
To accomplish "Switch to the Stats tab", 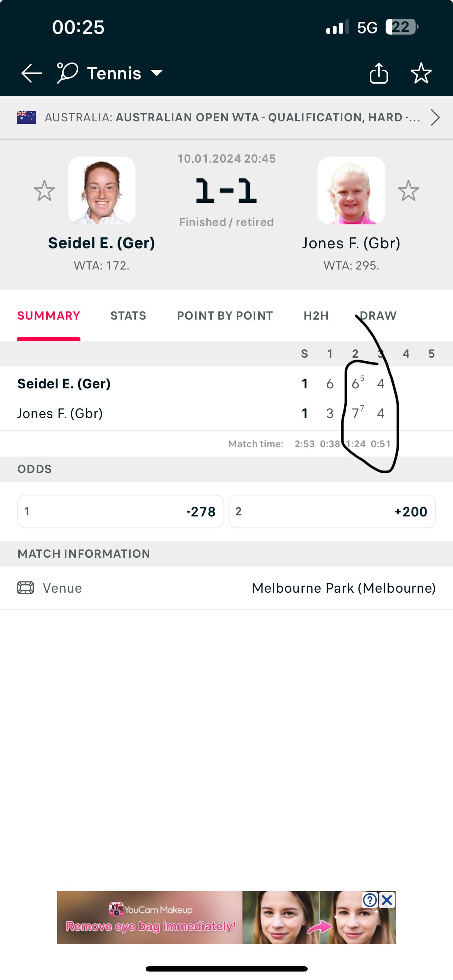I will coord(128,315).
